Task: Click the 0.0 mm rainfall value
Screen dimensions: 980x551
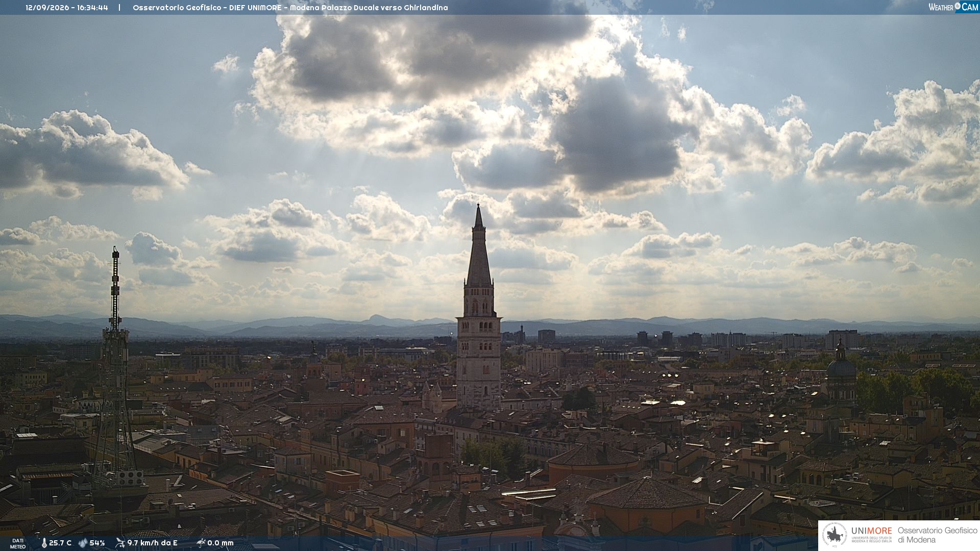Action: click(x=220, y=543)
